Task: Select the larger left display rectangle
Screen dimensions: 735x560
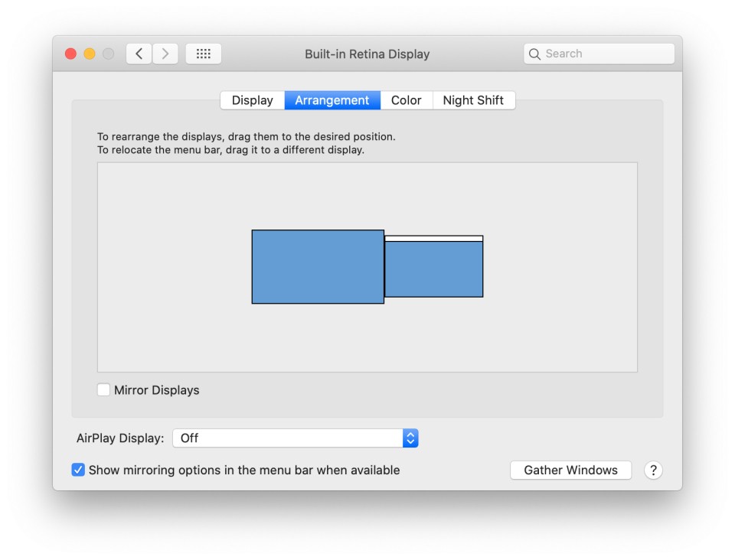Action: click(x=318, y=267)
